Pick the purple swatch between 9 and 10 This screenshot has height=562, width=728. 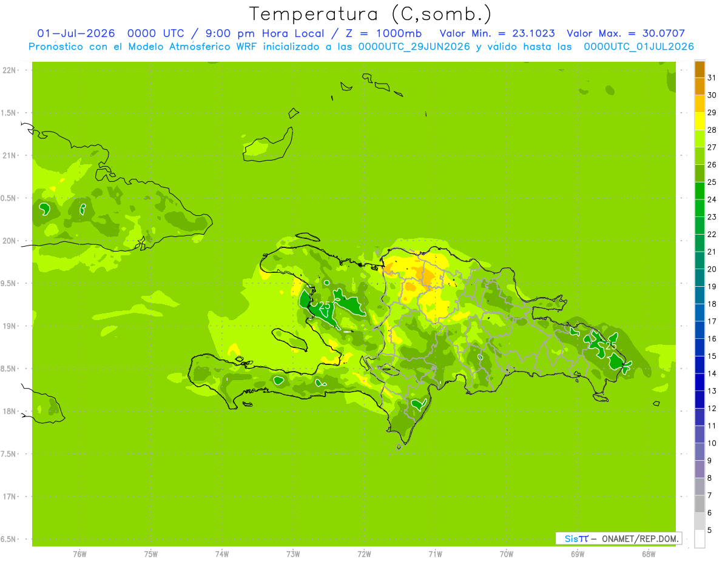[x=699, y=452]
